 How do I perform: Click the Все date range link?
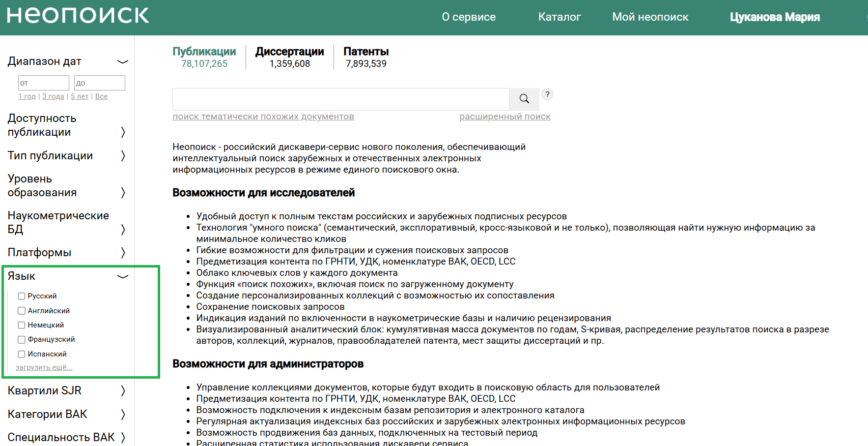pyautogui.click(x=101, y=96)
